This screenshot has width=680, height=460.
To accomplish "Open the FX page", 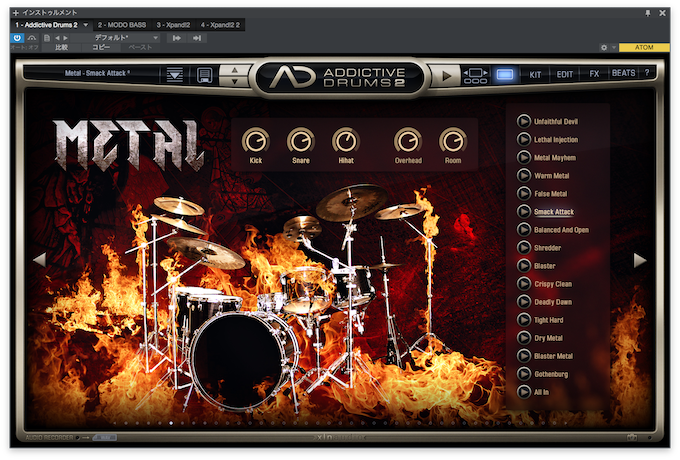I will [594, 74].
